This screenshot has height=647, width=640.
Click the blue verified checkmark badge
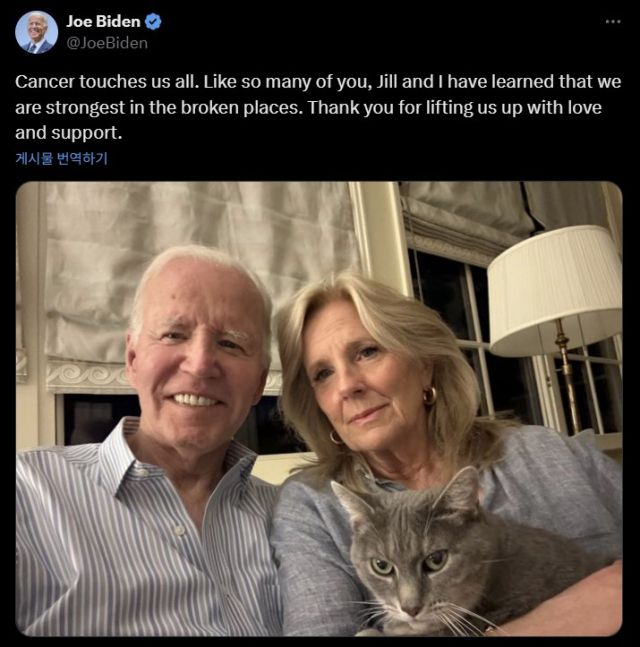153,22
